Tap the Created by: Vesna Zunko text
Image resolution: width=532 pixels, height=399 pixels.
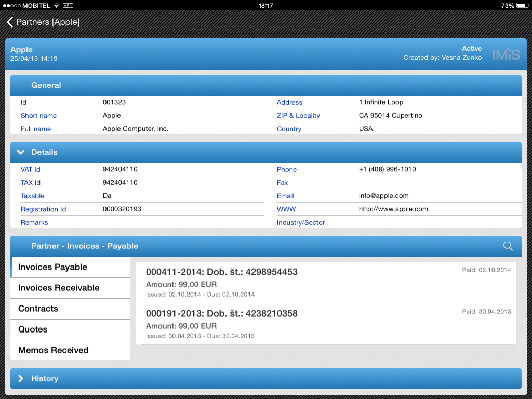coord(443,57)
